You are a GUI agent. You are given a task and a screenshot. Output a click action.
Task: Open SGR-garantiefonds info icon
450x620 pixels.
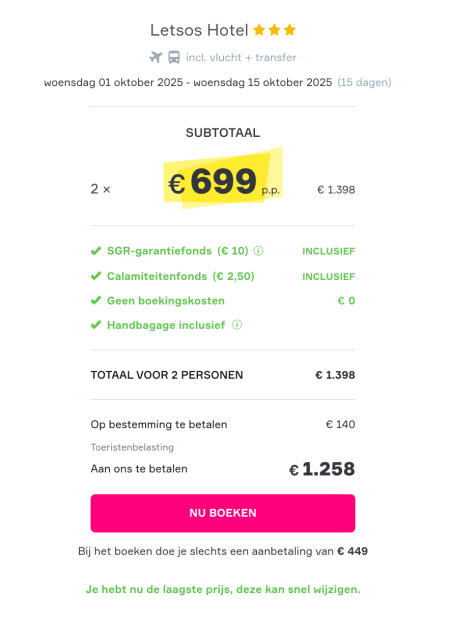259,251
